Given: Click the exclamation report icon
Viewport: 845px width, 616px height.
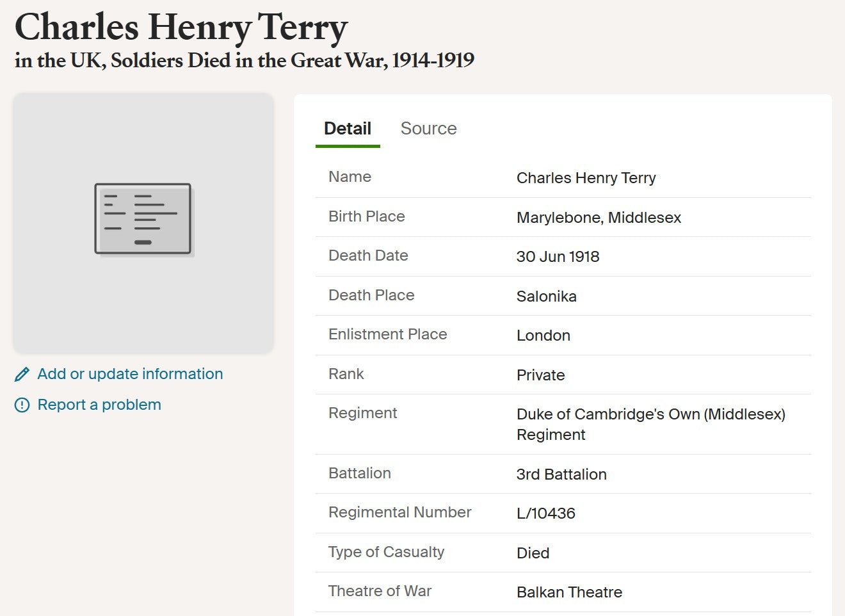Looking at the screenshot, I should [x=22, y=405].
